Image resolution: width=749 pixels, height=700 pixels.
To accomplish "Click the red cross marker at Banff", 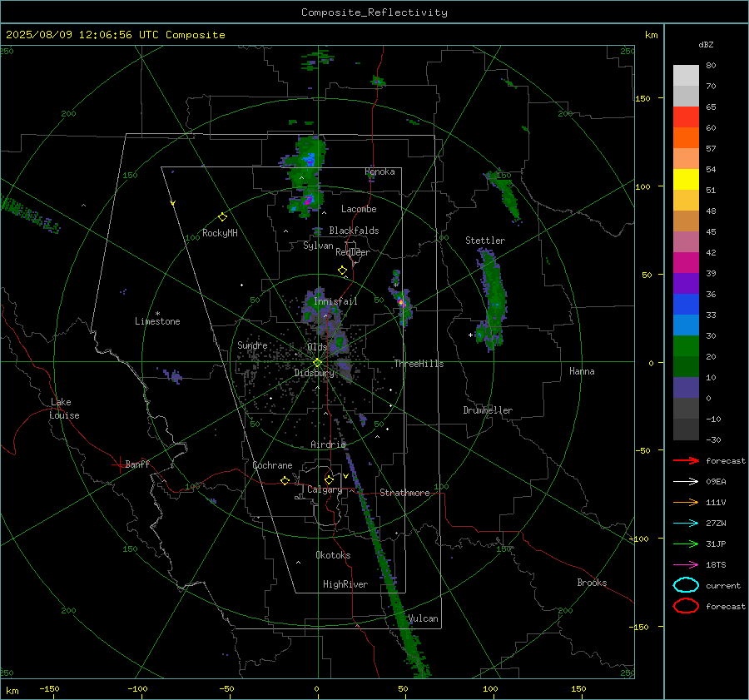I will click(119, 464).
